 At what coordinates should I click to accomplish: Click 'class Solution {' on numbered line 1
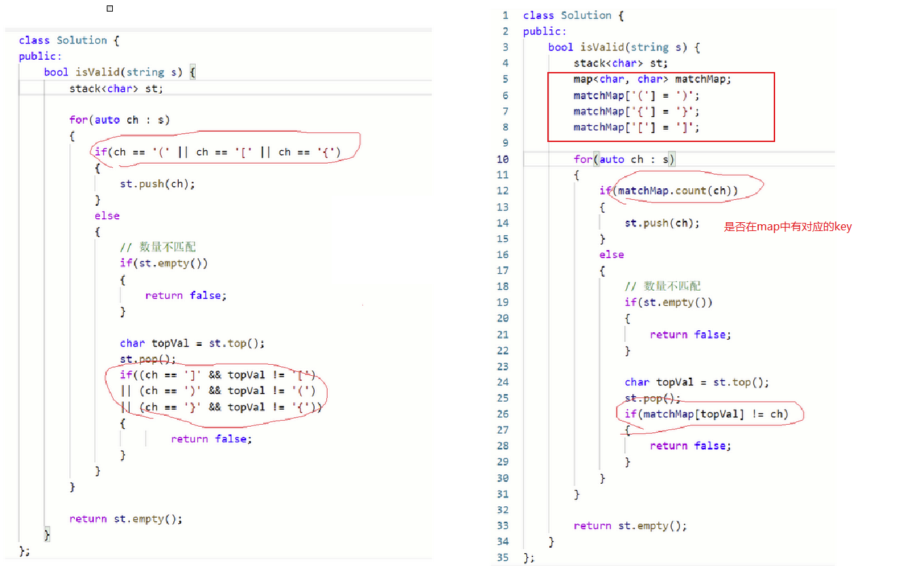[x=573, y=15]
